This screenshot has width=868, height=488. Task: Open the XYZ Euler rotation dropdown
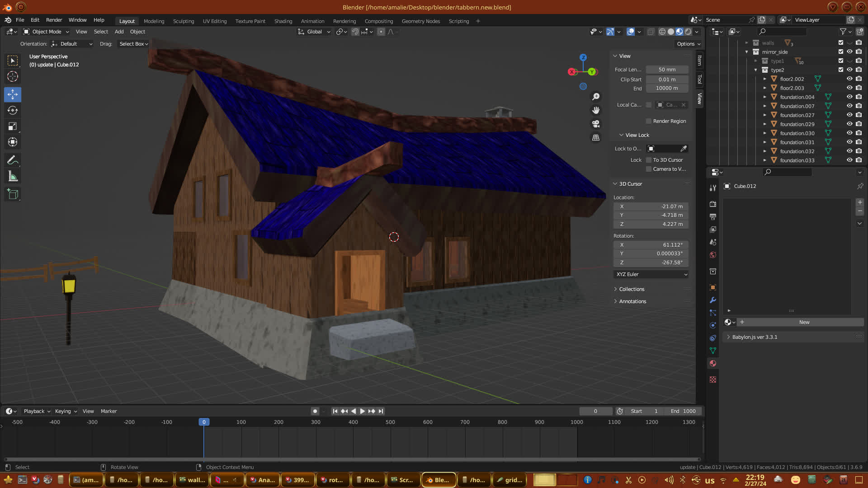(x=651, y=274)
